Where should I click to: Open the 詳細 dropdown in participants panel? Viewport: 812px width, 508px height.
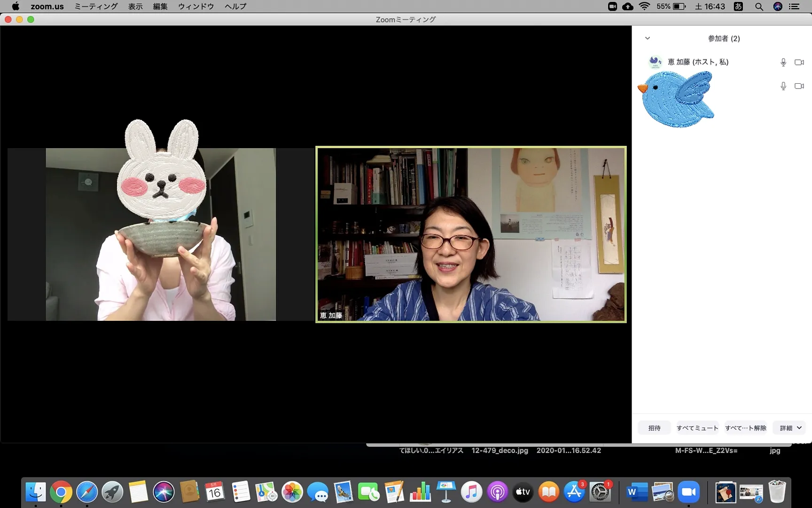(789, 428)
